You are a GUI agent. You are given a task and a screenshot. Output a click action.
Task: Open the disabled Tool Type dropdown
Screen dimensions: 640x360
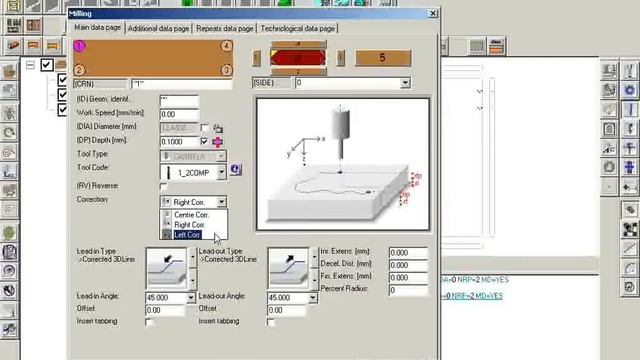pos(221,156)
